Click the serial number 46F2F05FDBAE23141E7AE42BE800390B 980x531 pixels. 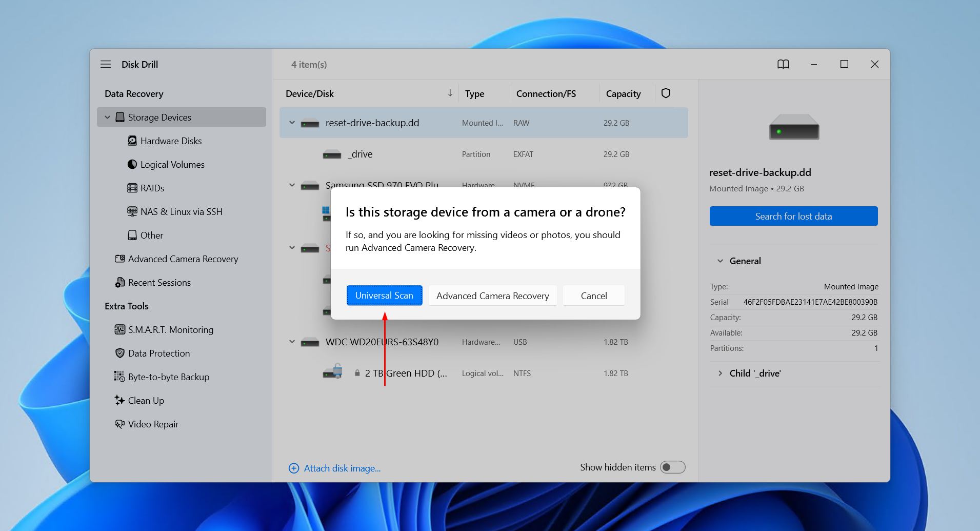(x=810, y=302)
